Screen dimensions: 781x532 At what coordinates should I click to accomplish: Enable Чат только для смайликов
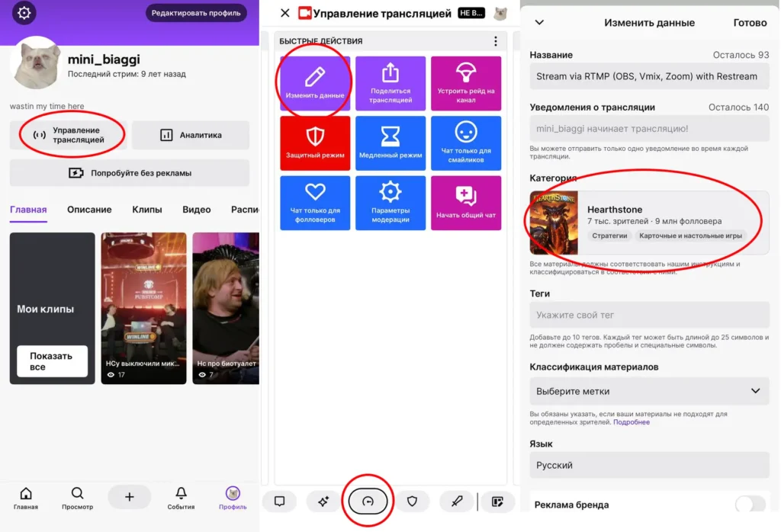coord(466,143)
